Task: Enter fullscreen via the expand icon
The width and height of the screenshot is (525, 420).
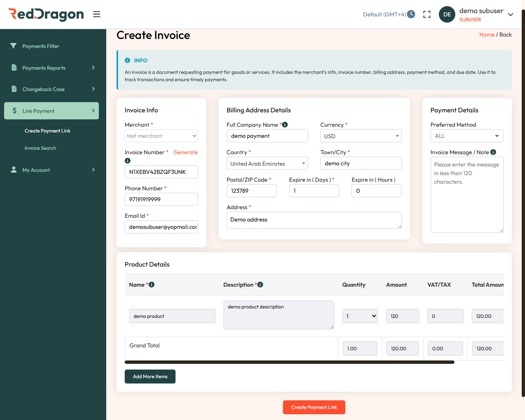Action: click(x=427, y=14)
